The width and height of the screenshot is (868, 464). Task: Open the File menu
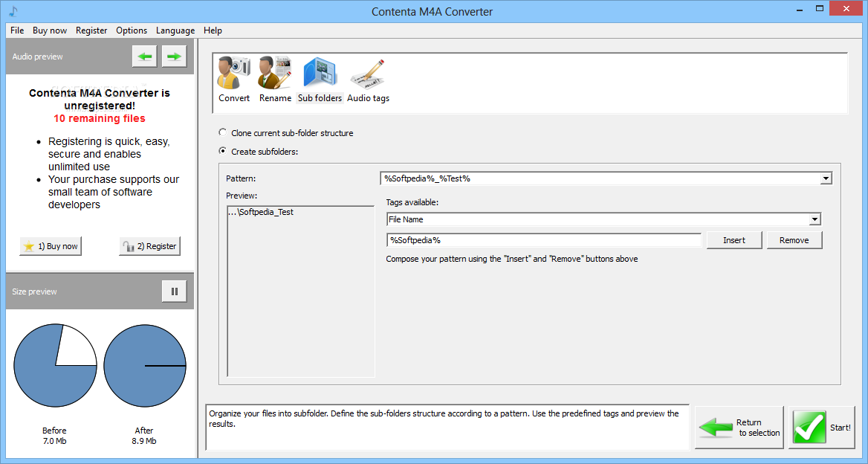coord(17,30)
